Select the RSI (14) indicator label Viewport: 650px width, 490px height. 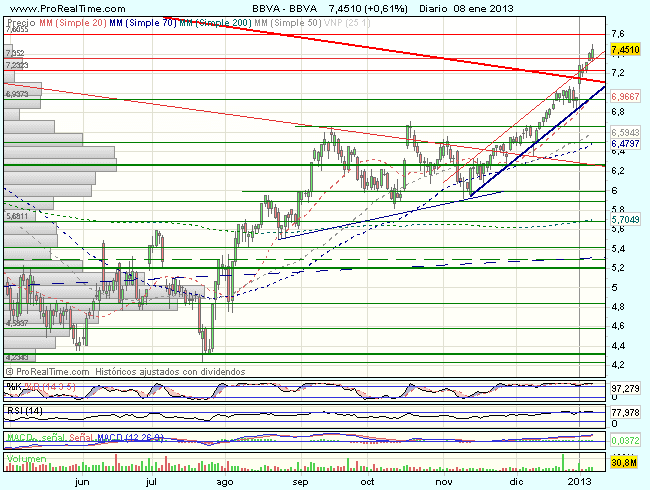pyautogui.click(x=25, y=411)
